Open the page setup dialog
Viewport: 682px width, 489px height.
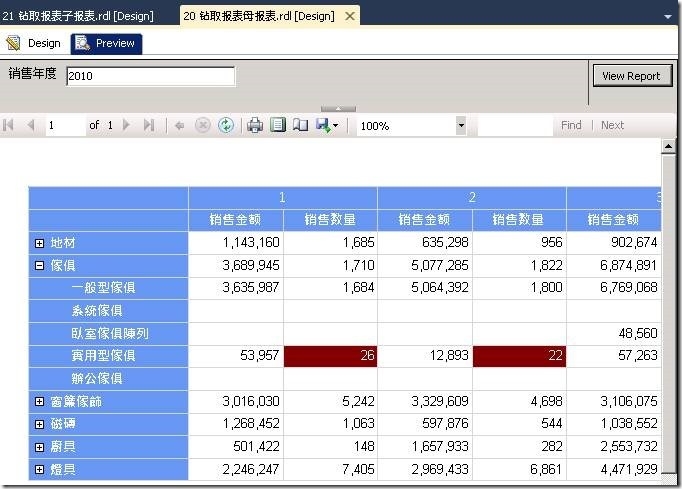pyautogui.click(x=300, y=125)
